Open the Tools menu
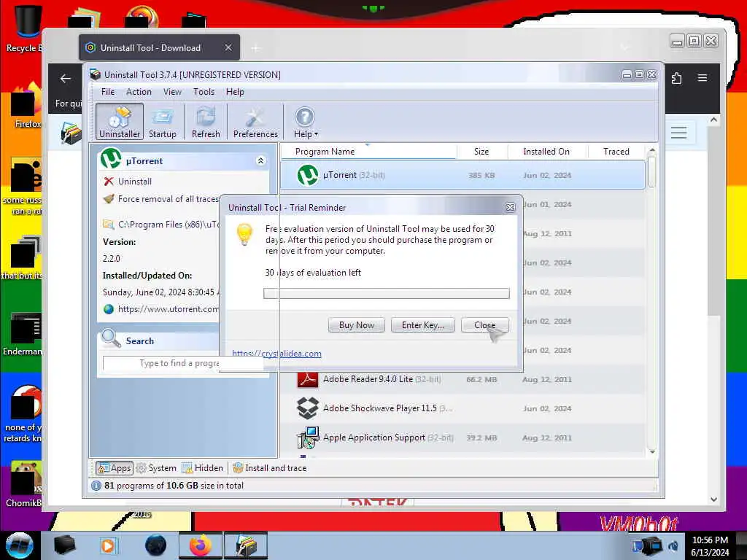Screen dimensions: 747x560 click(x=204, y=91)
